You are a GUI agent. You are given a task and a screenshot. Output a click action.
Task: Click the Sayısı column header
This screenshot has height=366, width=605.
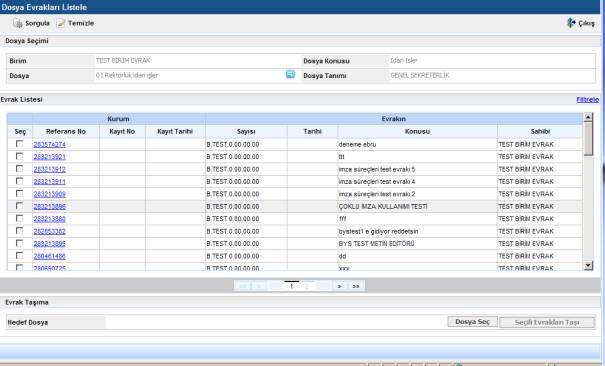(x=246, y=132)
